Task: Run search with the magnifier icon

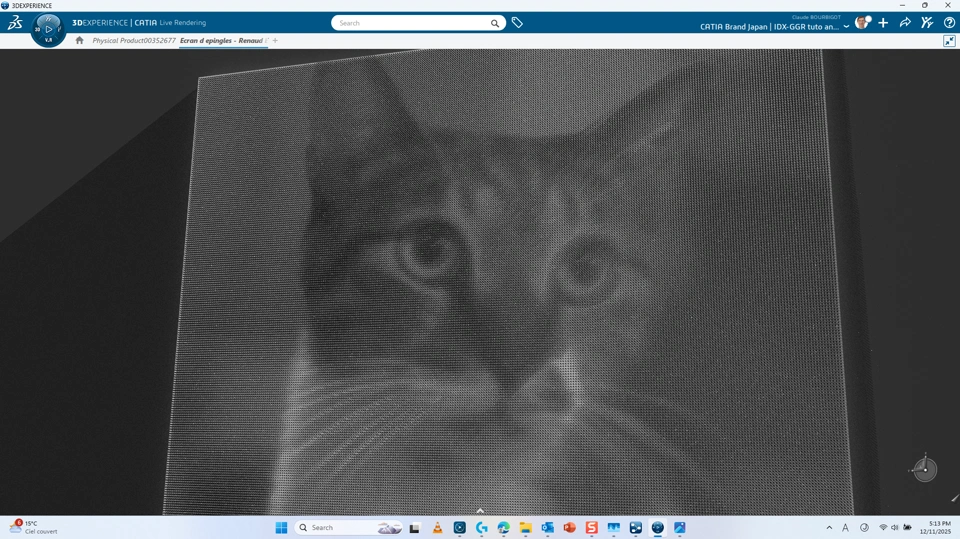Action: point(495,23)
